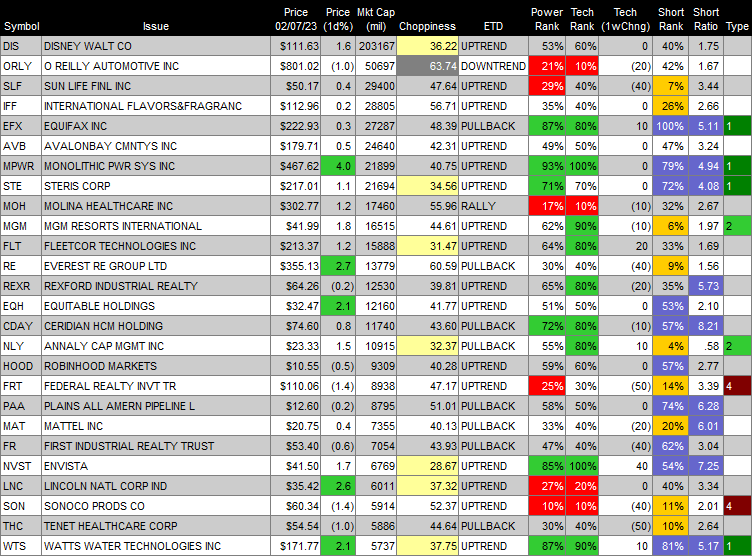Screen dimensions: 752x556
Task: Click the MPWR 4.0 price change cell
Action: pyautogui.click(x=338, y=166)
